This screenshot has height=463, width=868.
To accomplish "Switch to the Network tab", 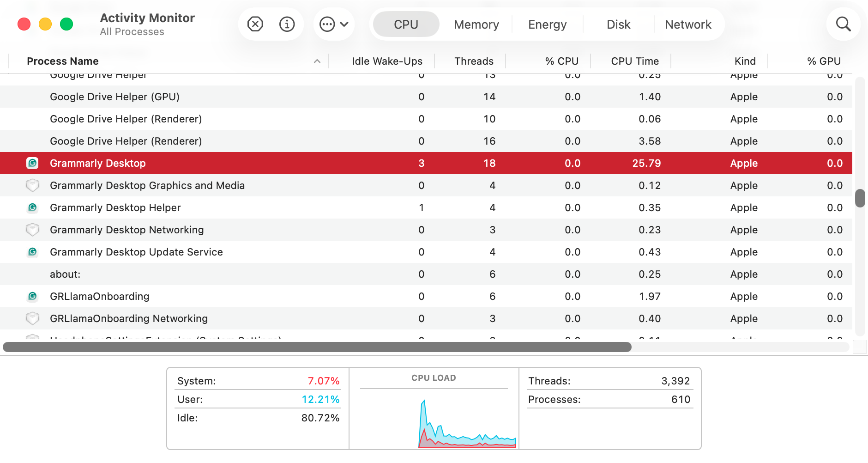I will pyautogui.click(x=688, y=24).
